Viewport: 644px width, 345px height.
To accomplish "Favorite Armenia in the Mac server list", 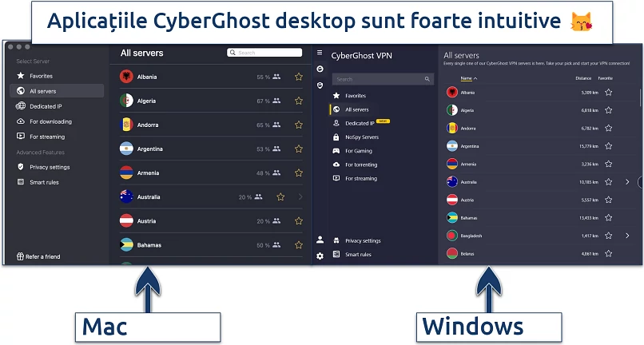I will coord(299,173).
